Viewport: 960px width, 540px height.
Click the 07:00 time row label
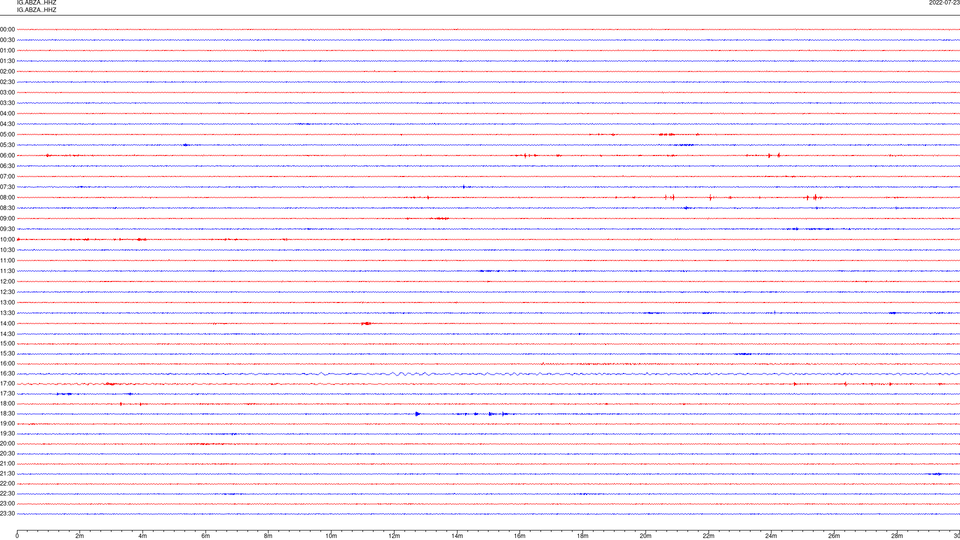7,176
